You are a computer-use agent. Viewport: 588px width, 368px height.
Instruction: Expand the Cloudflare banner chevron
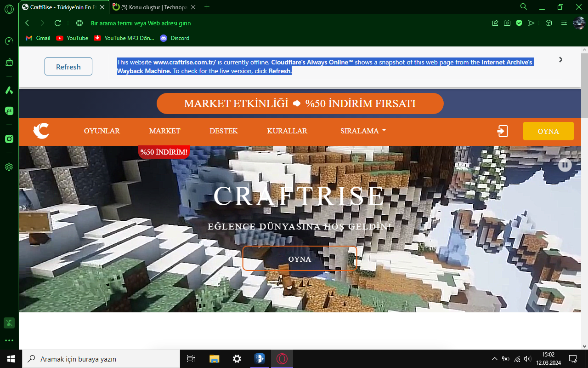[x=560, y=59]
